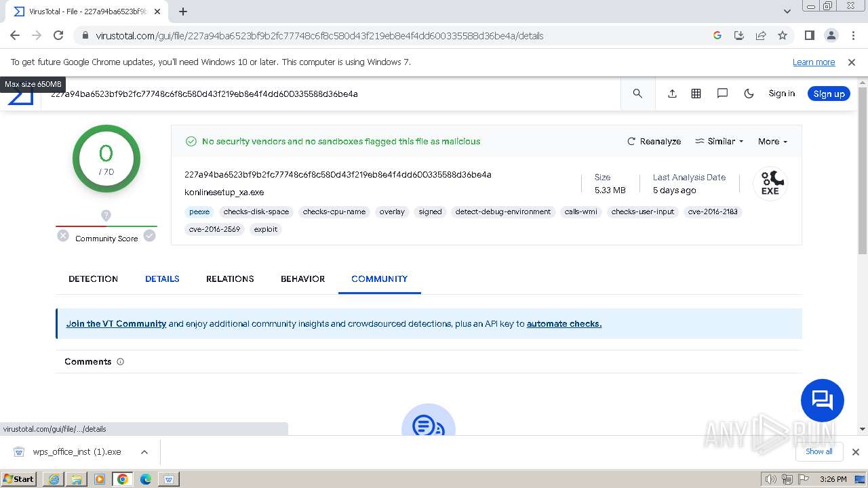Click the Sign up button
Viewport: 868px width, 488px height.
tap(829, 94)
